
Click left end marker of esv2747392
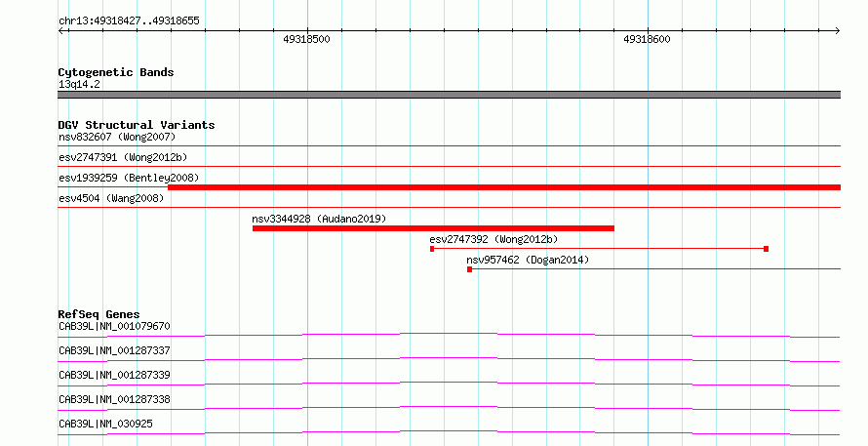tap(432, 249)
